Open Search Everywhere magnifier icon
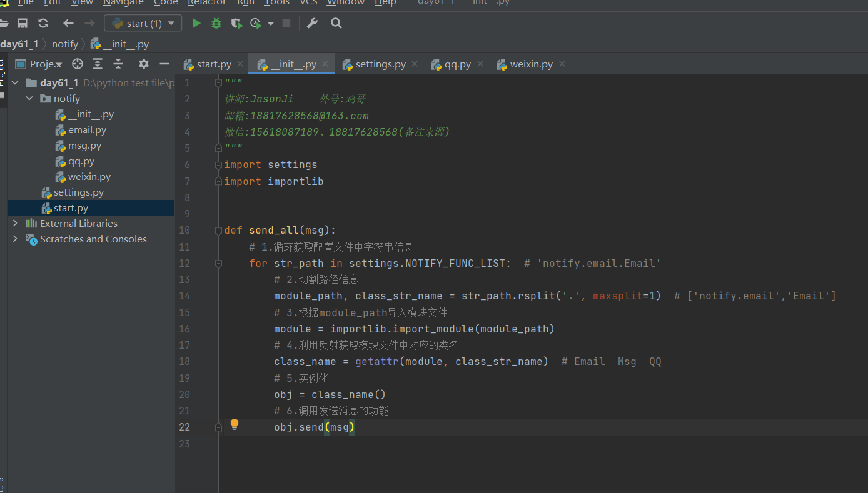 (336, 23)
